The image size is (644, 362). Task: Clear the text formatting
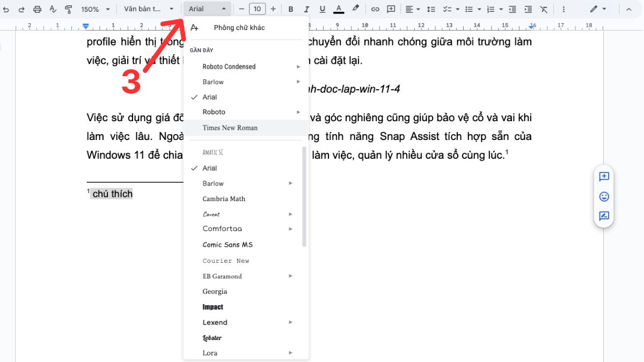[544, 9]
